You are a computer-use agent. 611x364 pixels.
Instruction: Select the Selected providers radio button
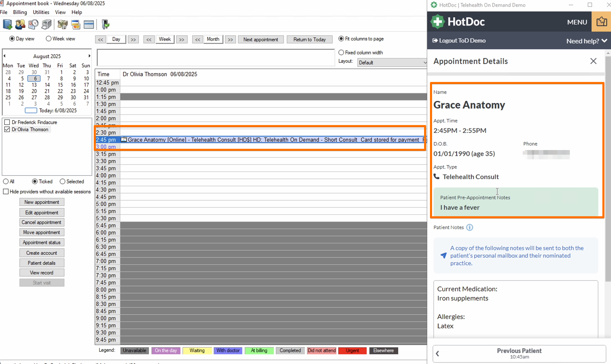tap(63, 182)
